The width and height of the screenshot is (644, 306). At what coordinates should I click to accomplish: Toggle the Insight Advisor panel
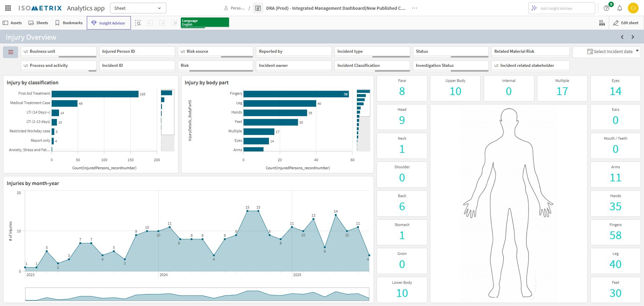click(x=109, y=23)
